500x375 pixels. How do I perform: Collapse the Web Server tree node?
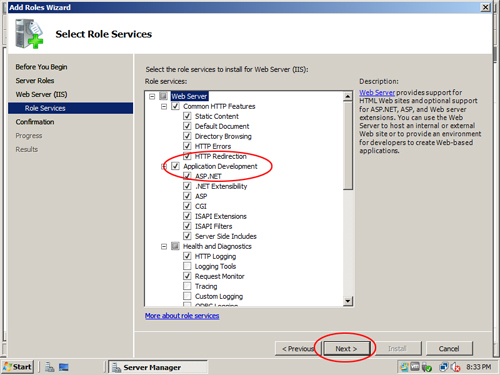point(152,96)
